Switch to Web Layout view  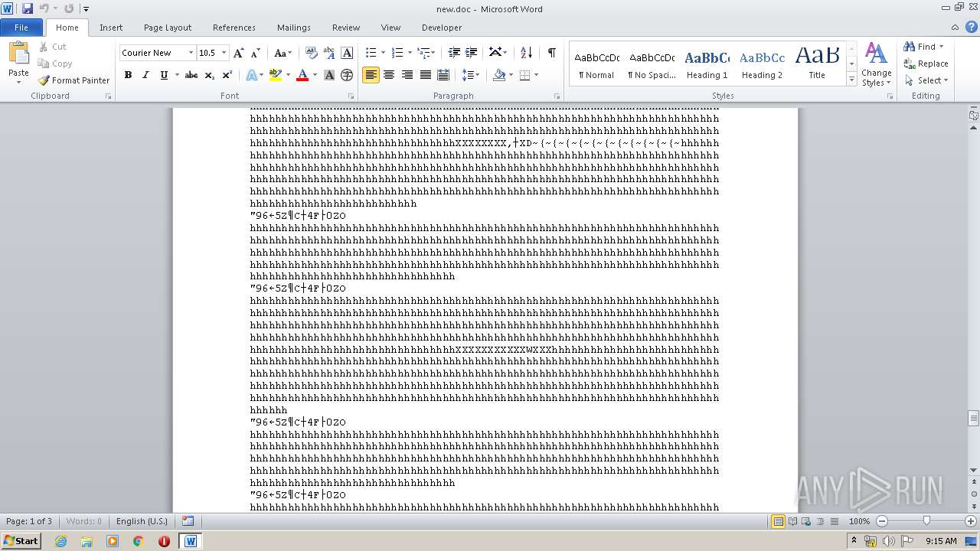806,521
